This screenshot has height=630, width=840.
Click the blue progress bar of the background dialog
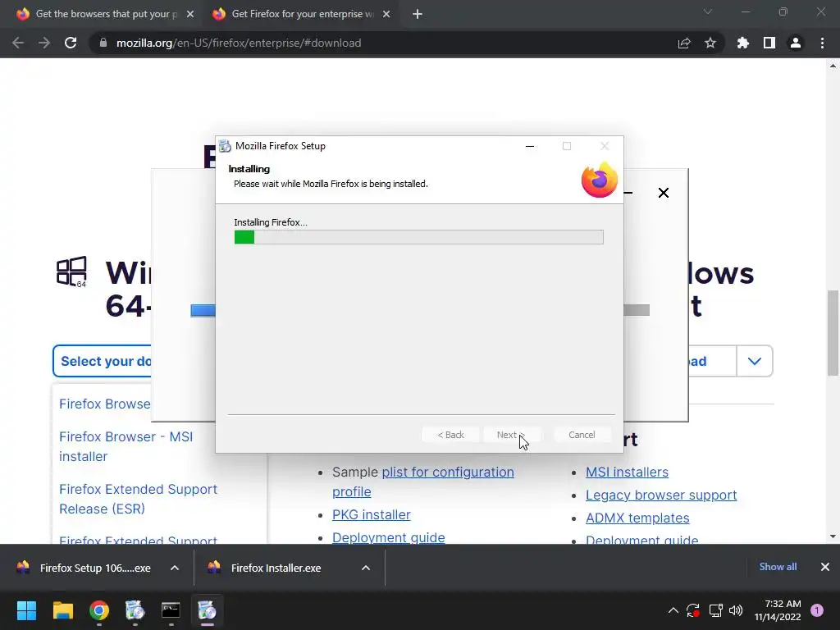coord(203,310)
